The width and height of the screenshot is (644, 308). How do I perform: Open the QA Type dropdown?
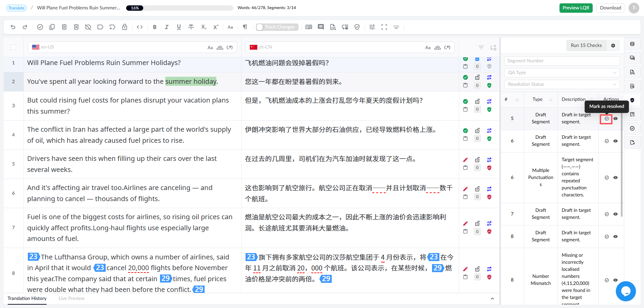tap(562, 73)
